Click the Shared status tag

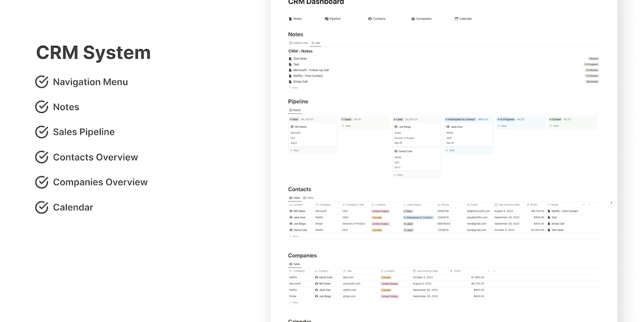594,58
